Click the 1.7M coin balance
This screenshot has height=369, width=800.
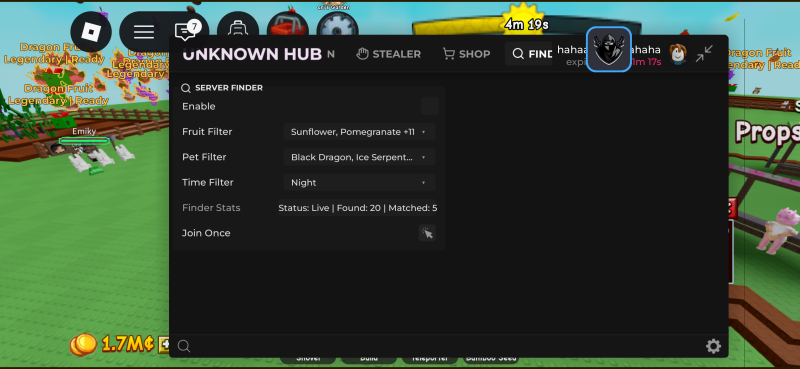128,344
